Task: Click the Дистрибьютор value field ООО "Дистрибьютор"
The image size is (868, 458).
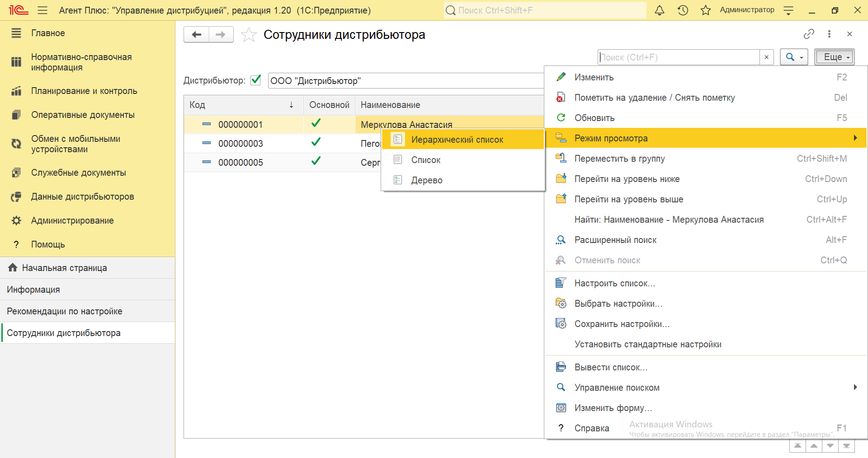Action: pyautogui.click(x=406, y=80)
